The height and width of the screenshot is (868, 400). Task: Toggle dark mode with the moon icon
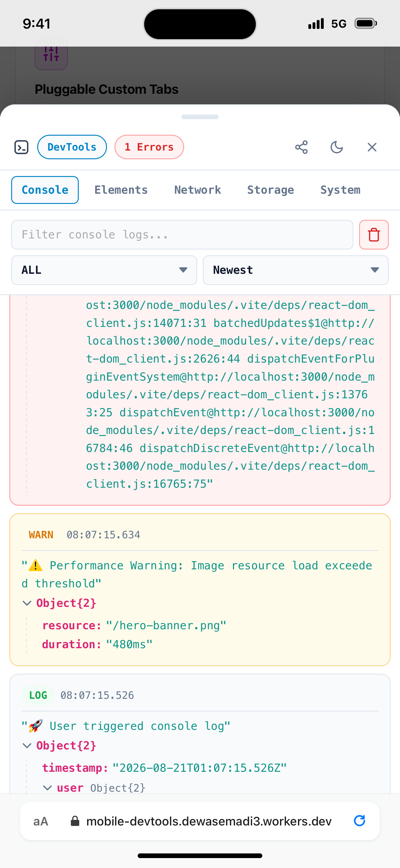(337, 147)
